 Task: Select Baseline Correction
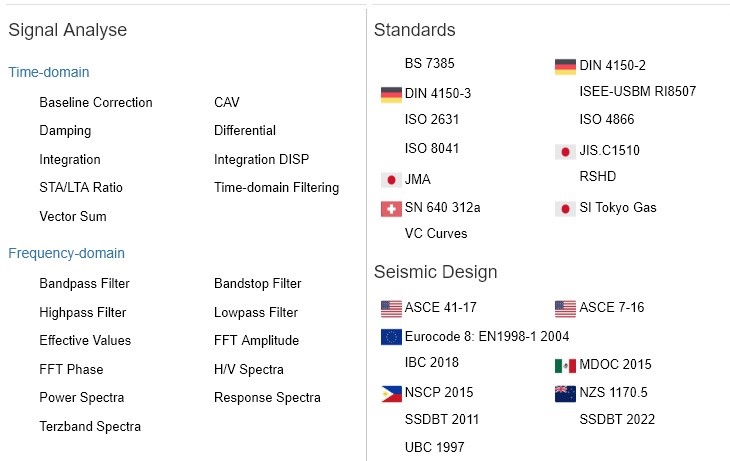(96, 102)
